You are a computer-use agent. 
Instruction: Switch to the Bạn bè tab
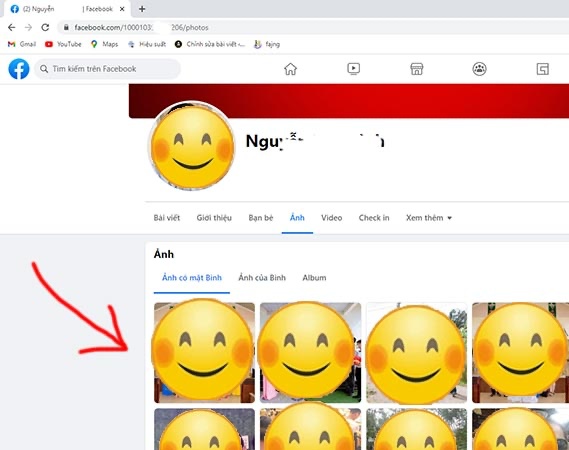pos(261,218)
